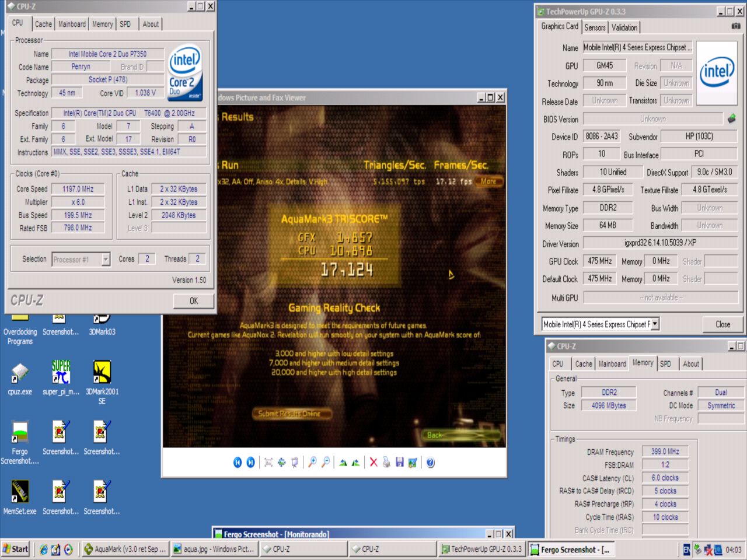Zoom out with the magnifier minus icon
747x560 pixels.
(326, 463)
